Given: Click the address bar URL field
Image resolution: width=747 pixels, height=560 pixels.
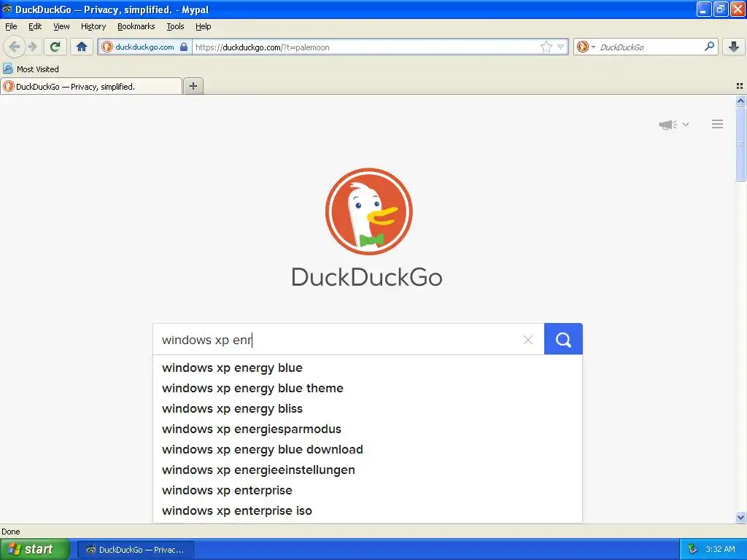Looking at the screenshot, I should tap(365, 47).
